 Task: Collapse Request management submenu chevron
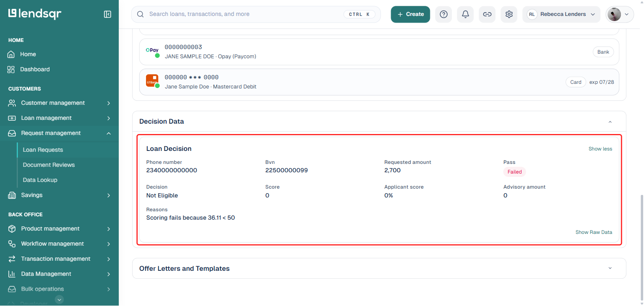(x=109, y=133)
